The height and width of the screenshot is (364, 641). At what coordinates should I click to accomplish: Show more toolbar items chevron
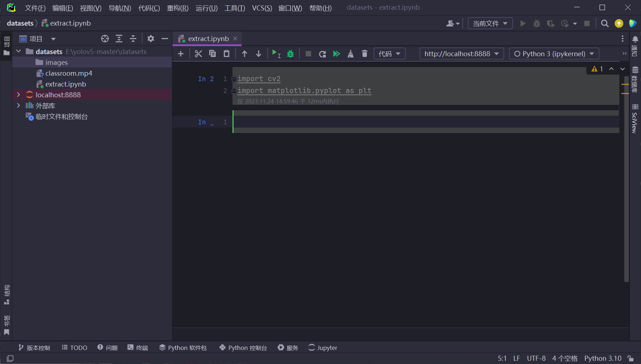[x=624, y=54]
